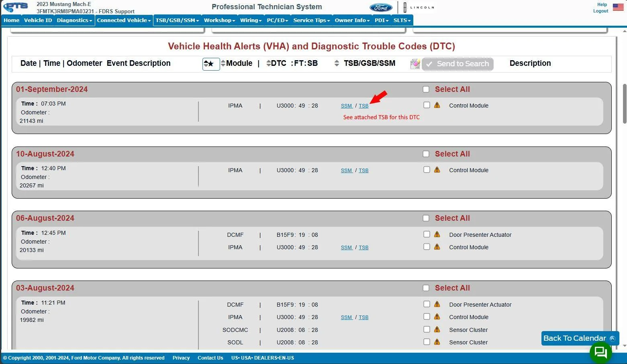Click scrollbar down arrow at bottom right
The height and width of the screenshot is (364, 627).
(624, 346)
